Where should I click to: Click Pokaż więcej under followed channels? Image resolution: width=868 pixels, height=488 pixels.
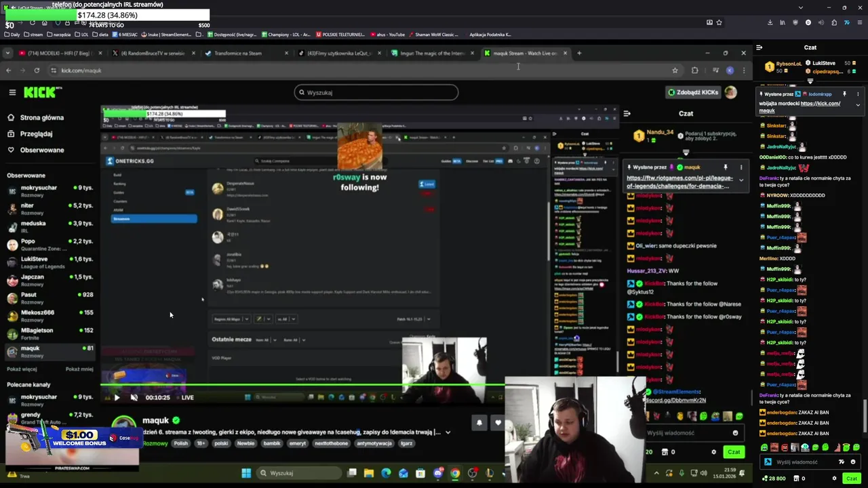pyautogui.click(x=22, y=369)
